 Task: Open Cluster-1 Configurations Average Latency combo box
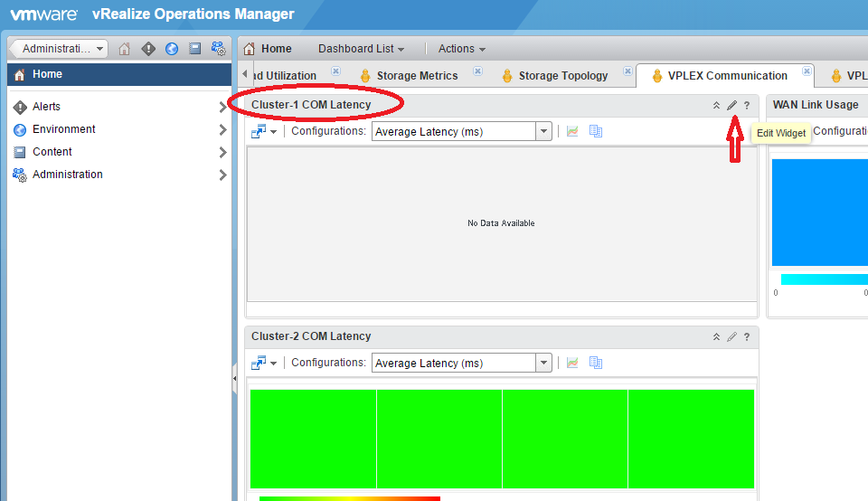(462, 131)
